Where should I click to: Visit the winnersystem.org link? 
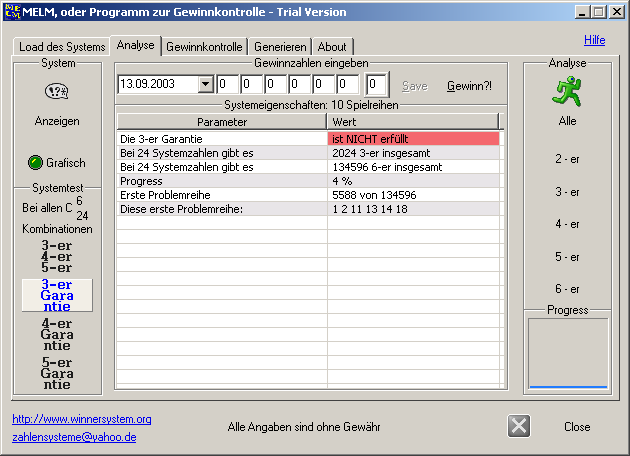[82, 419]
